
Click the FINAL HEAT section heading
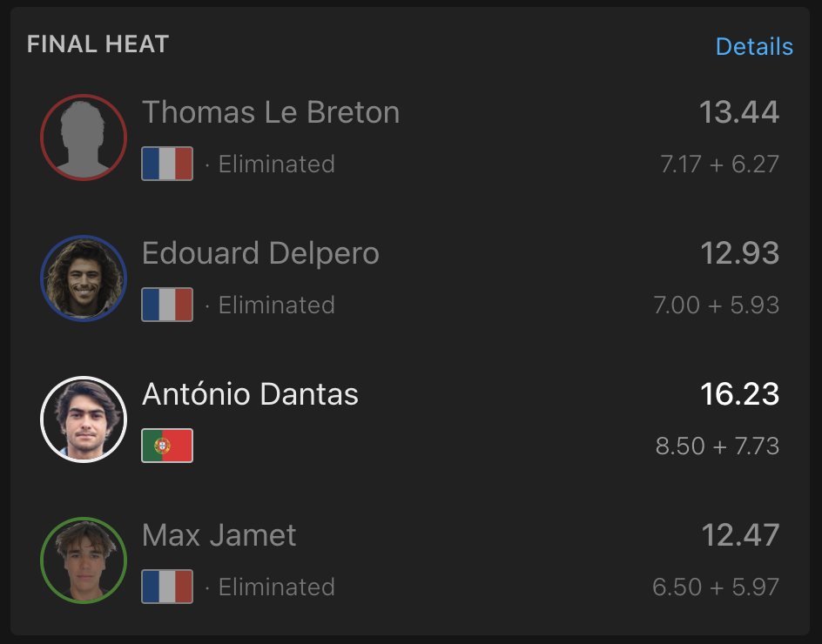coord(98,44)
